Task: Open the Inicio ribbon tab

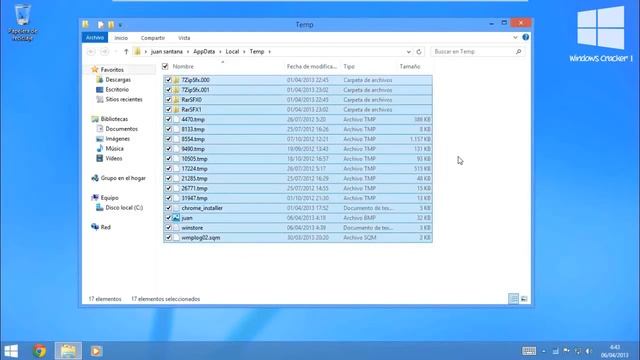Action: [121, 38]
